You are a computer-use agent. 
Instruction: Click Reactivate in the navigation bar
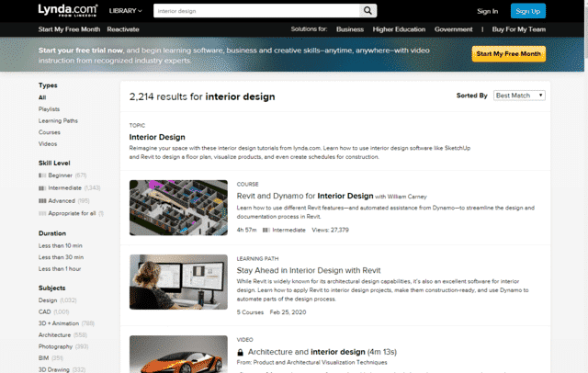123,29
